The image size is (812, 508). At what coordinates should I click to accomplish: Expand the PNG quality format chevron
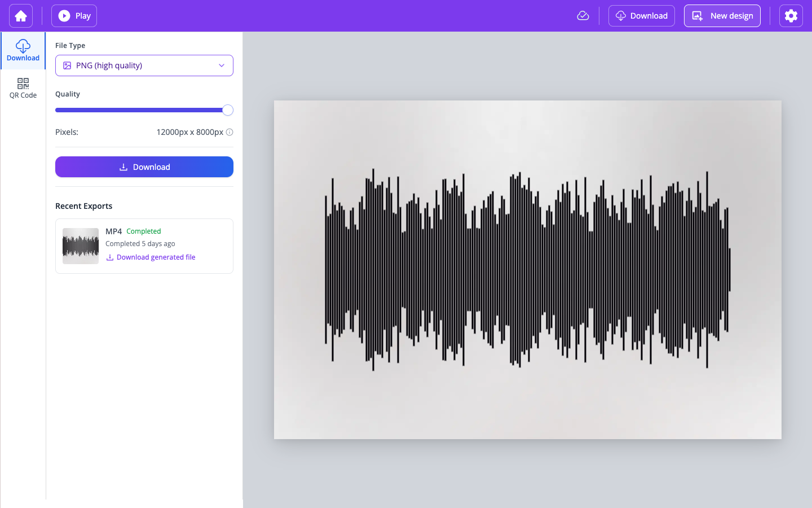222,65
